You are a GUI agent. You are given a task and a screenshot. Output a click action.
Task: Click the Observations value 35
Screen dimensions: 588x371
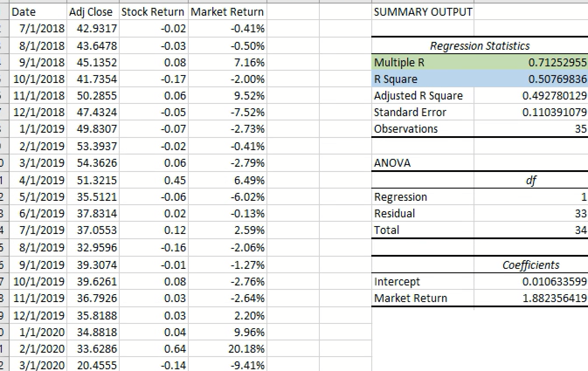[531, 129]
